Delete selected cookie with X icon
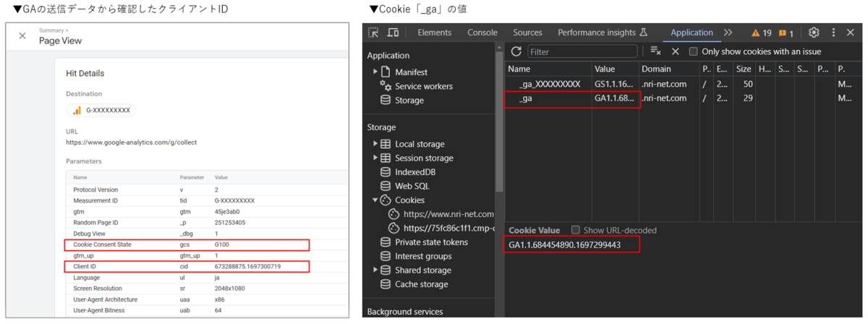868x324 pixels. pyautogui.click(x=675, y=51)
